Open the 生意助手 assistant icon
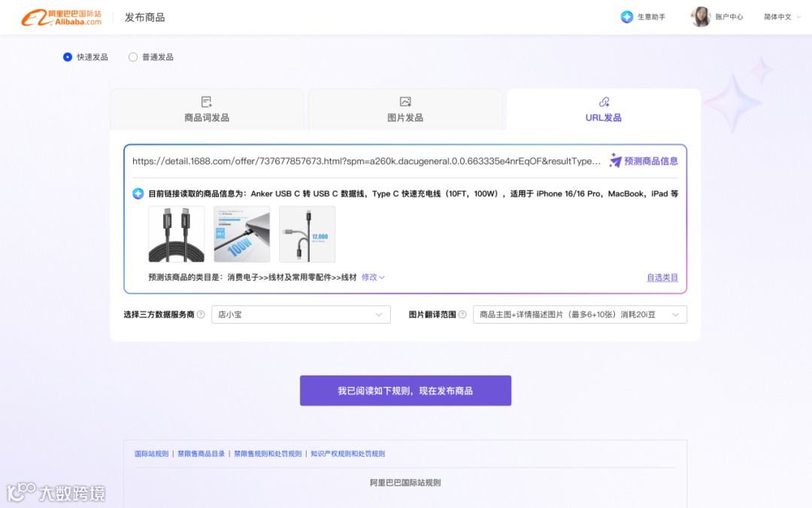The height and width of the screenshot is (508, 812). point(626,17)
